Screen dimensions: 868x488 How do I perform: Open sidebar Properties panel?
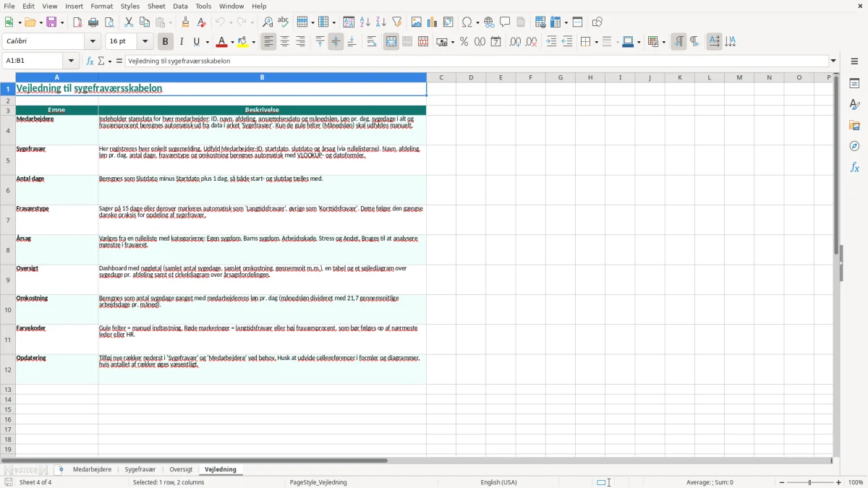854,83
